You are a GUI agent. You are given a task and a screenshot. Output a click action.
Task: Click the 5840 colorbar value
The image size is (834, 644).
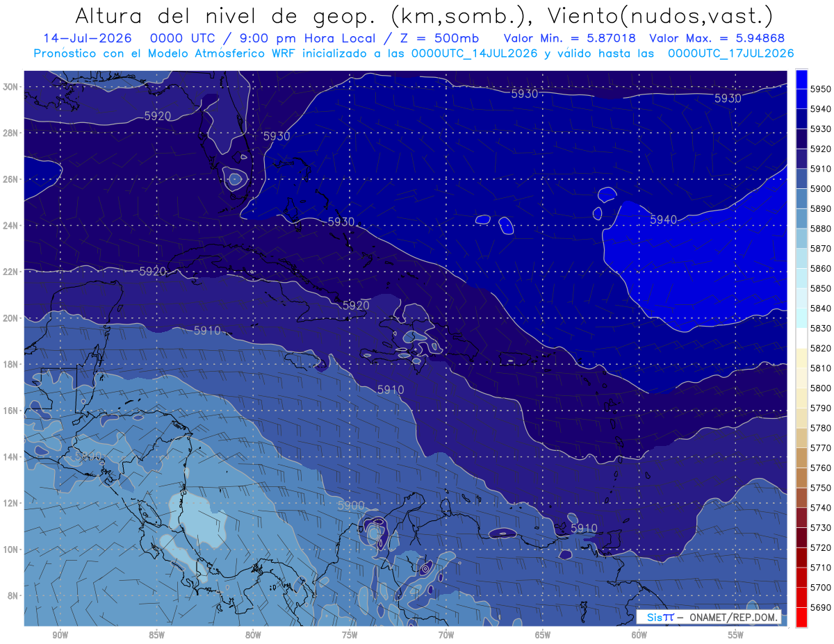[821, 308]
